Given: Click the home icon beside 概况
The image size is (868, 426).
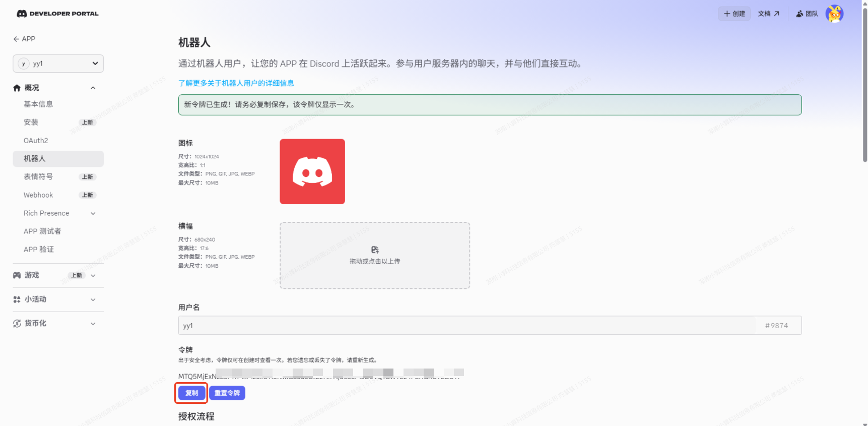Looking at the screenshot, I should pyautogui.click(x=17, y=88).
